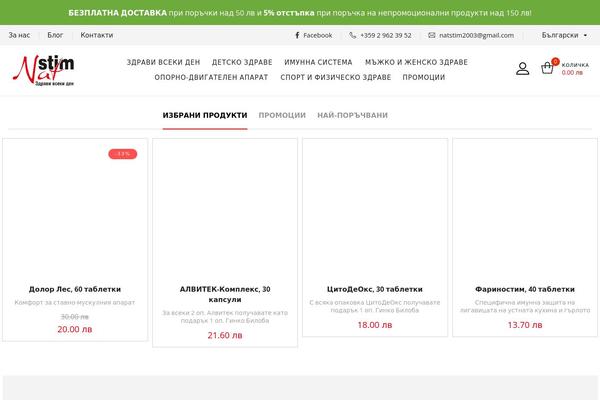
Task: Open the Блог link
Action: 55,35
